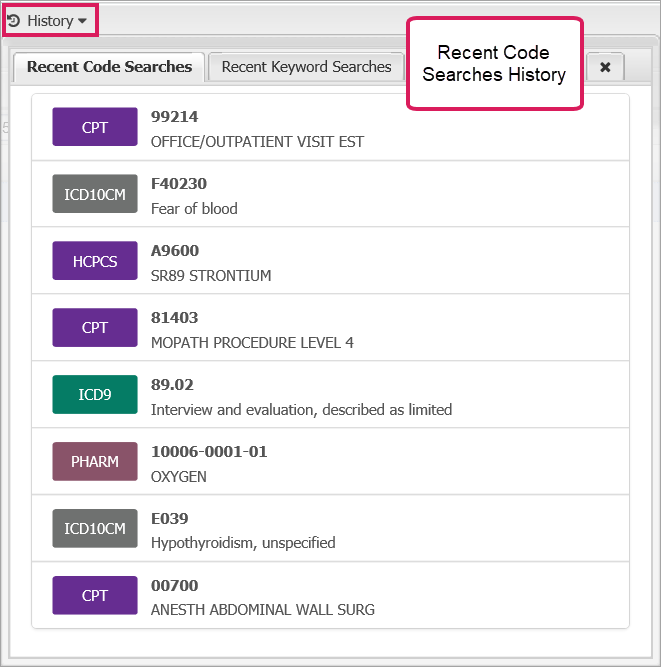661x667 pixels.
Task: Click the PHARM badge for oxygen
Action: [95, 462]
